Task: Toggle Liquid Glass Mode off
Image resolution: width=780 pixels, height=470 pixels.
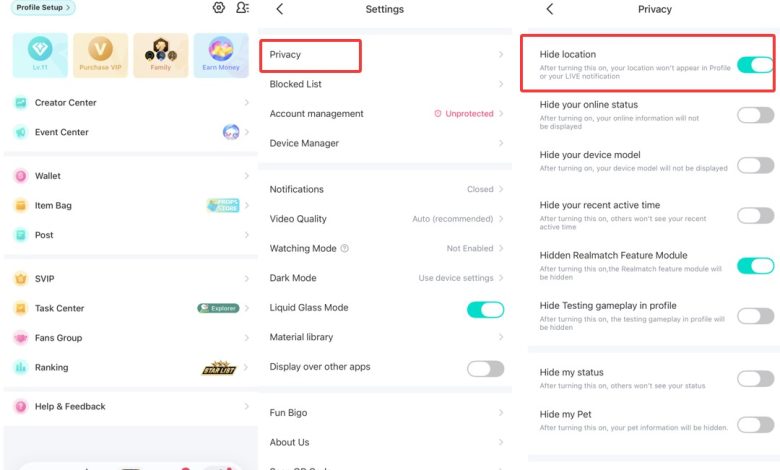Action: (485, 309)
